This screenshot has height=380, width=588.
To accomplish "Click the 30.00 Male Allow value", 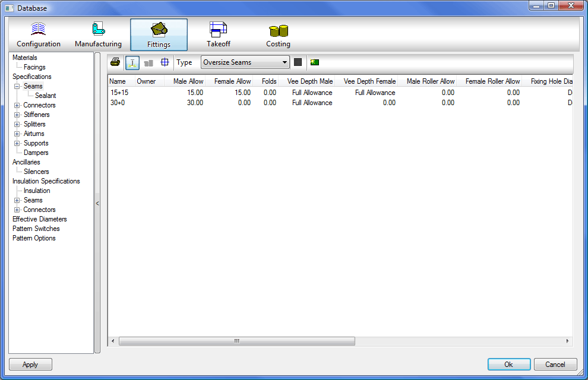I will click(195, 103).
